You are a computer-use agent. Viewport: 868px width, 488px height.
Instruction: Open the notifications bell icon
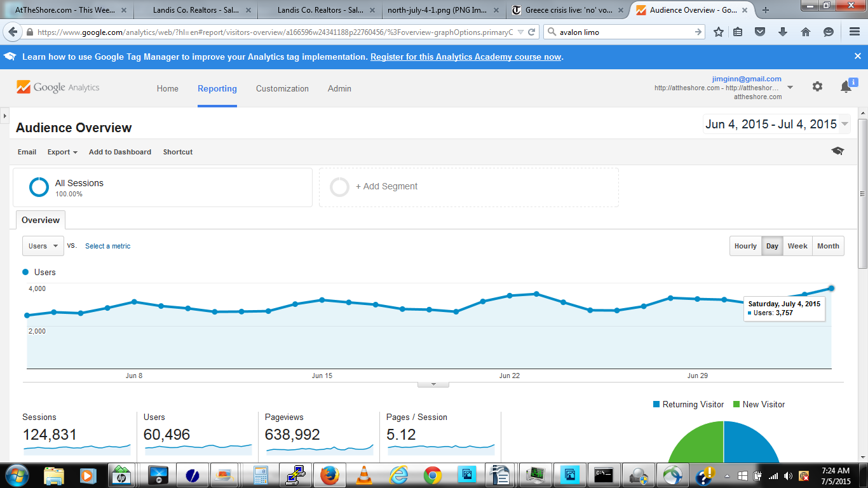pyautogui.click(x=846, y=87)
